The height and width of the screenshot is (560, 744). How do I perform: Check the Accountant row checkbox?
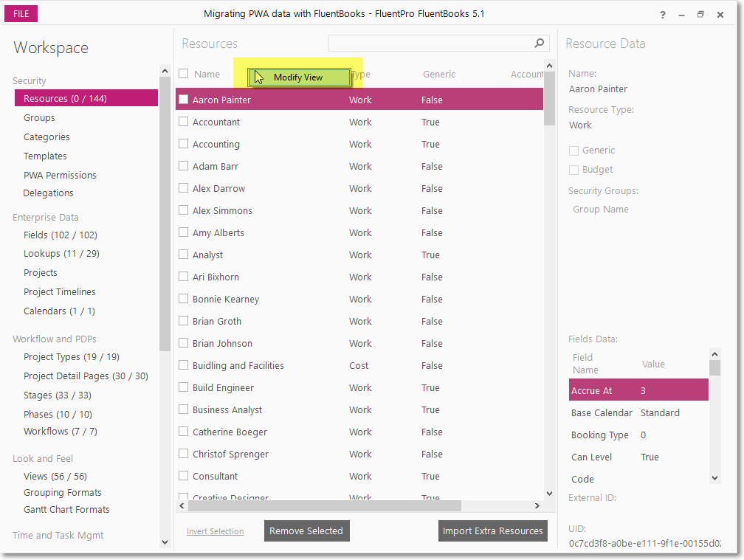[184, 122]
